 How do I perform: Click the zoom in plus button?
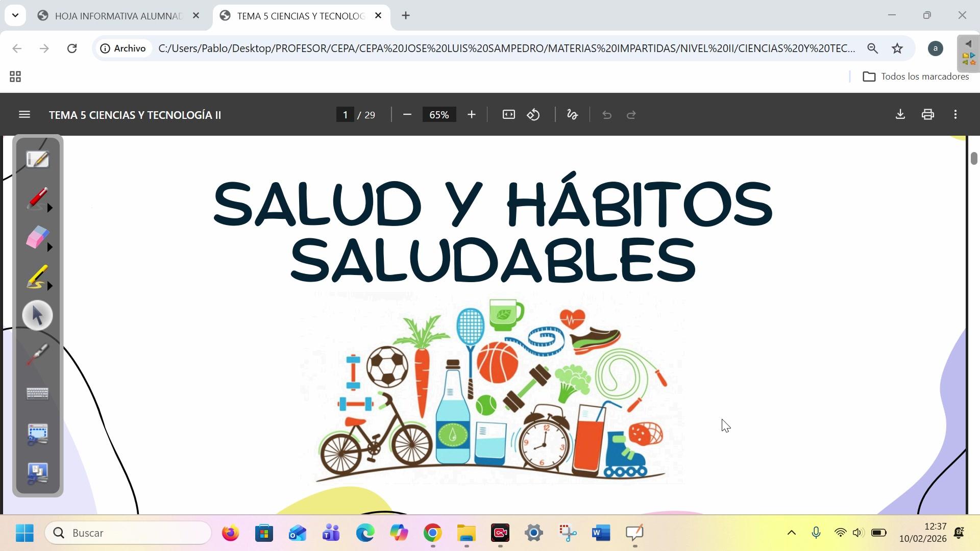click(471, 115)
